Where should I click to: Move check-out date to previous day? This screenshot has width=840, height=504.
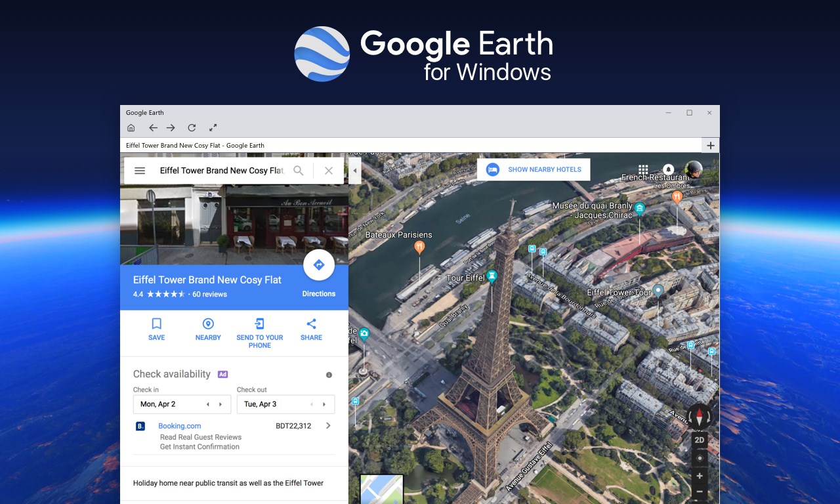[312, 404]
